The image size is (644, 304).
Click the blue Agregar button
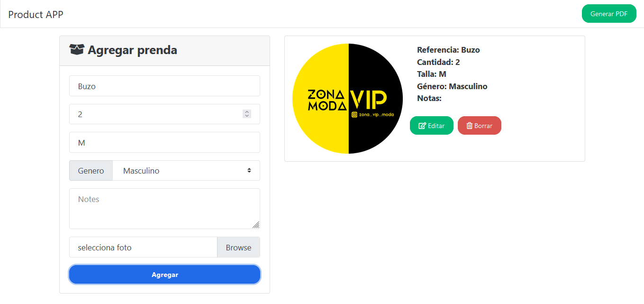(164, 275)
